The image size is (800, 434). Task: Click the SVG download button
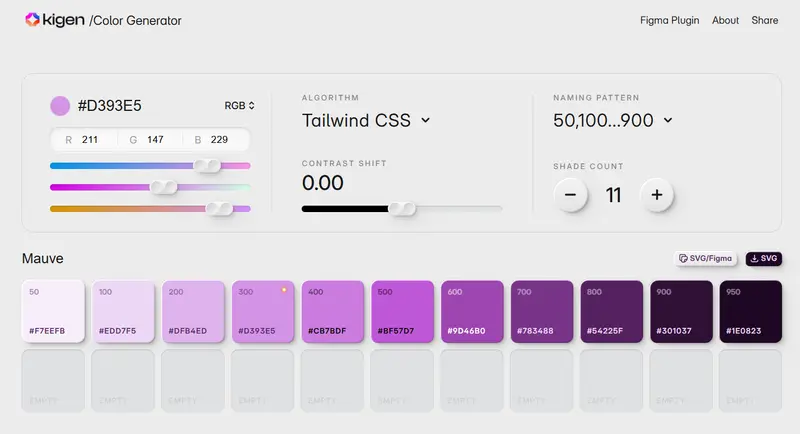763,259
